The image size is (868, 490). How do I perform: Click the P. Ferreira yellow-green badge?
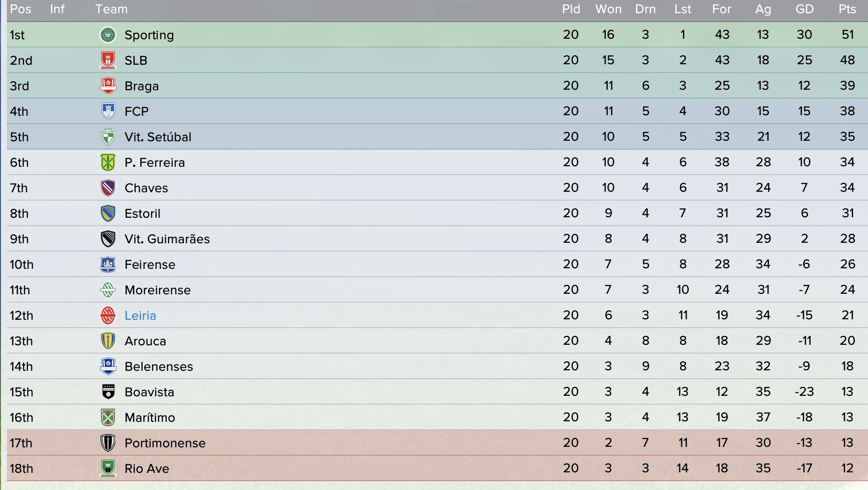[108, 162]
